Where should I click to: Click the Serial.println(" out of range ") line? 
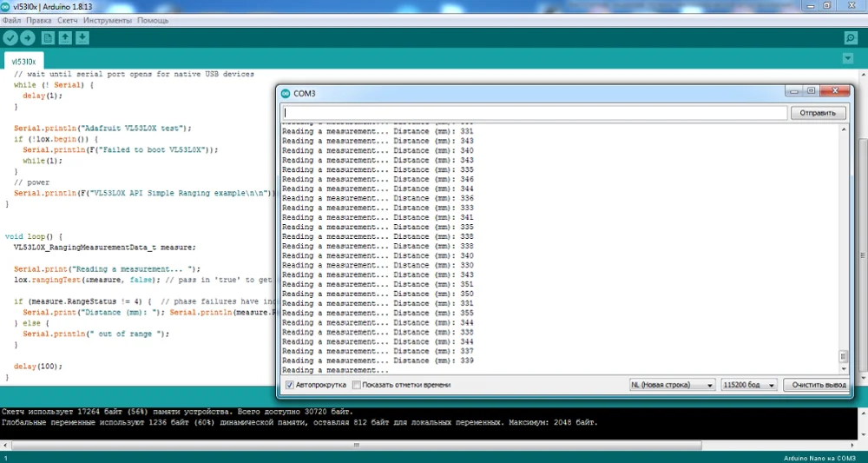click(x=95, y=334)
